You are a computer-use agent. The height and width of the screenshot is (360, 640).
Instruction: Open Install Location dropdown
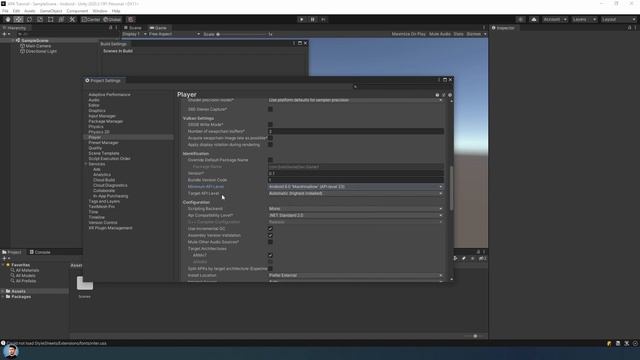(356, 276)
